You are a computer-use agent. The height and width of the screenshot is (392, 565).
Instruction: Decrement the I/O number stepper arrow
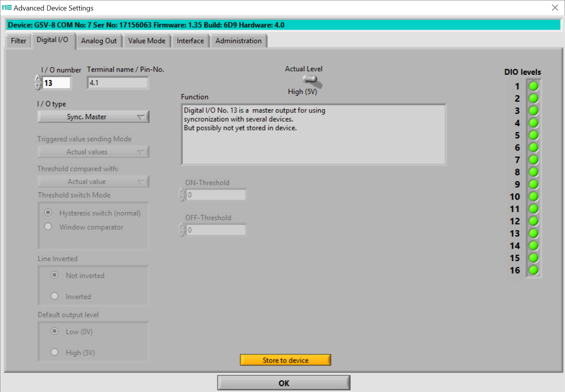coord(38,86)
